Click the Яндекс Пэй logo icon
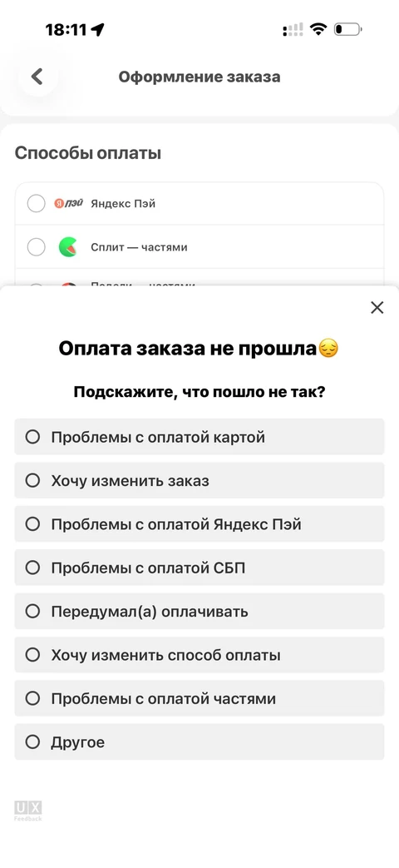Viewport: 399px width, 868px height. point(68,204)
